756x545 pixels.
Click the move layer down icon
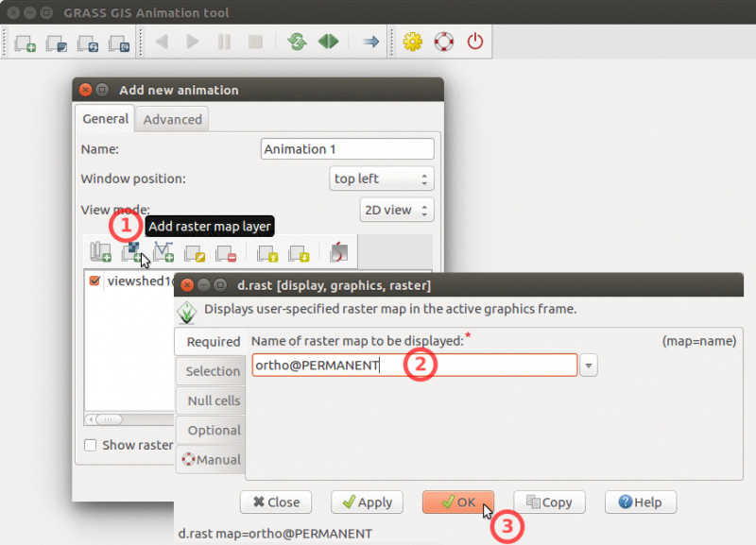coord(299,252)
